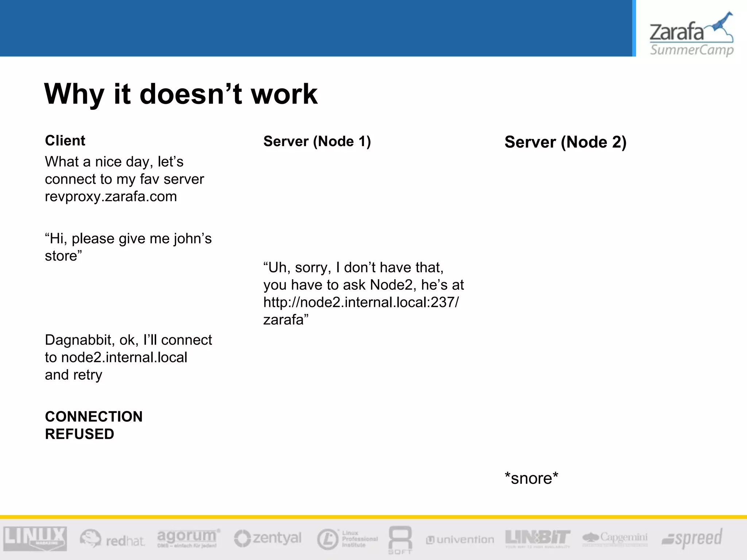The width and height of the screenshot is (747, 560).
Task: Click the line "Dagnabbit, ok, I'll connect"
Action: [x=128, y=340]
